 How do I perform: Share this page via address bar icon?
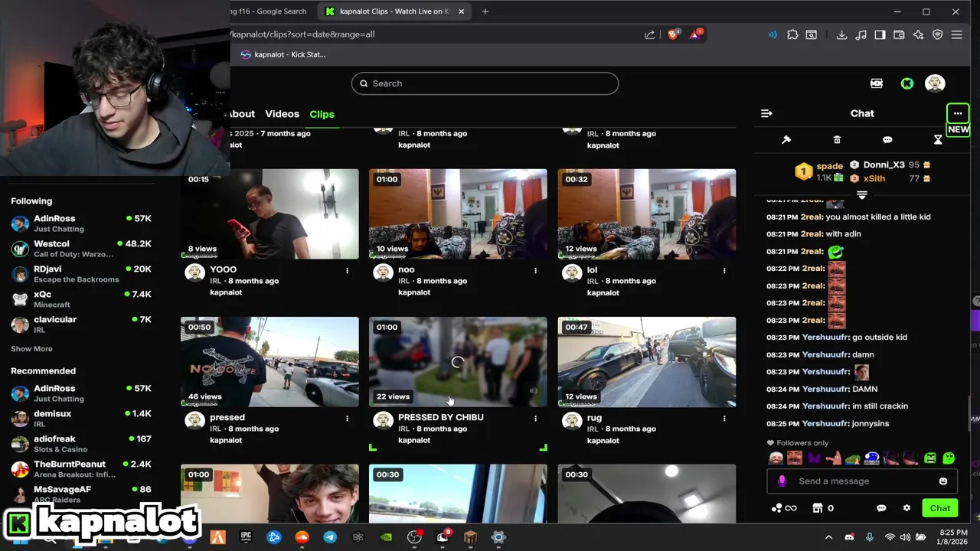pos(649,34)
